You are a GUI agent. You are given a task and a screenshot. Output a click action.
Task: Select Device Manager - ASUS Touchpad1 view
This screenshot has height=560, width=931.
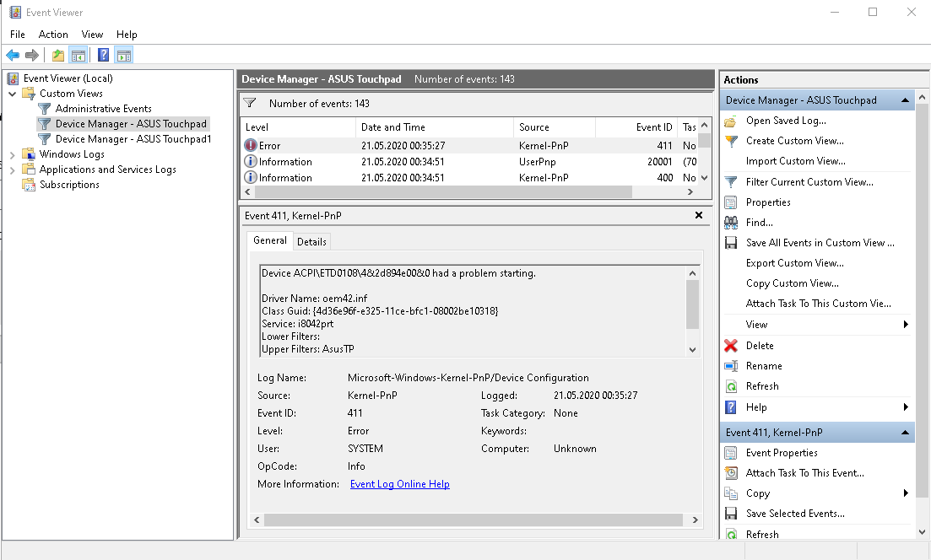[133, 139]
